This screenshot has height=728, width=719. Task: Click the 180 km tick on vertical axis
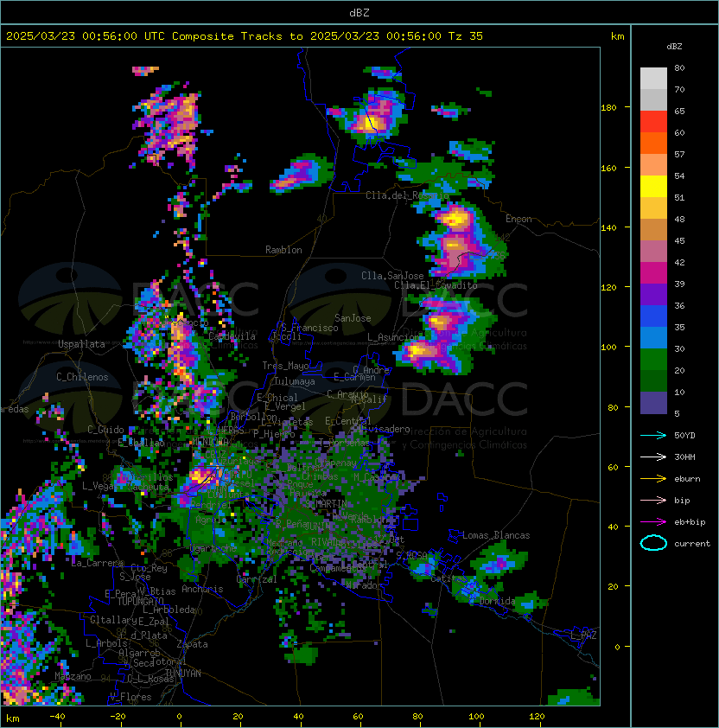(608, 108)
